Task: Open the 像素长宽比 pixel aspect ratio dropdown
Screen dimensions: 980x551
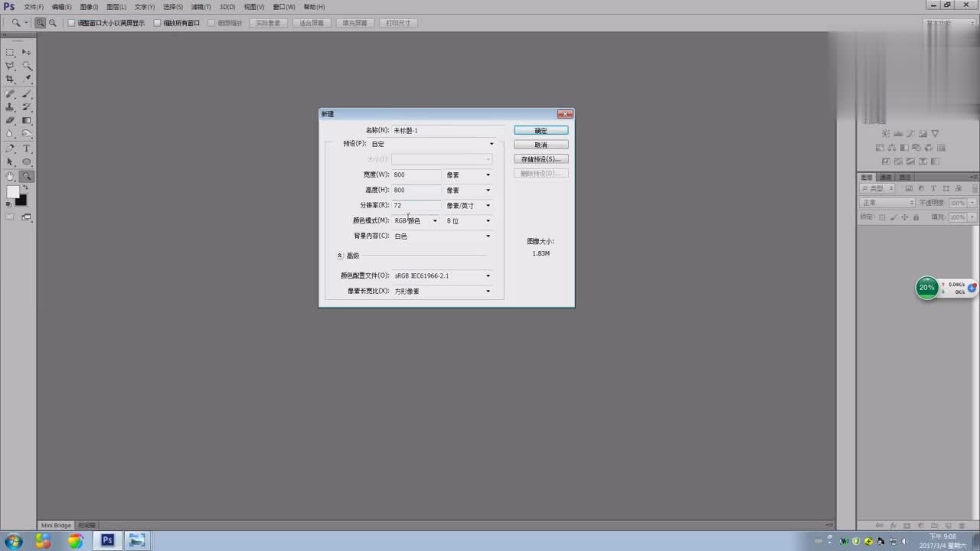Action: 443,291
